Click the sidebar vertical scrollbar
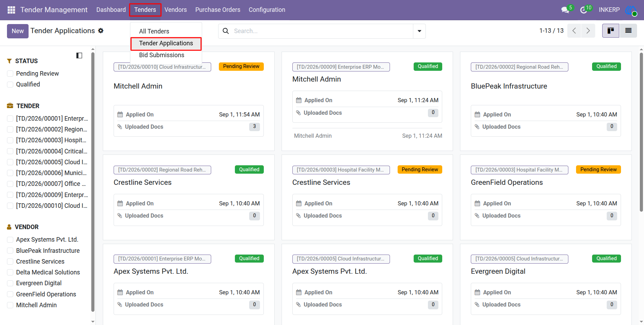This screenshot has height=325, width=644. click(x=93, y=181)
